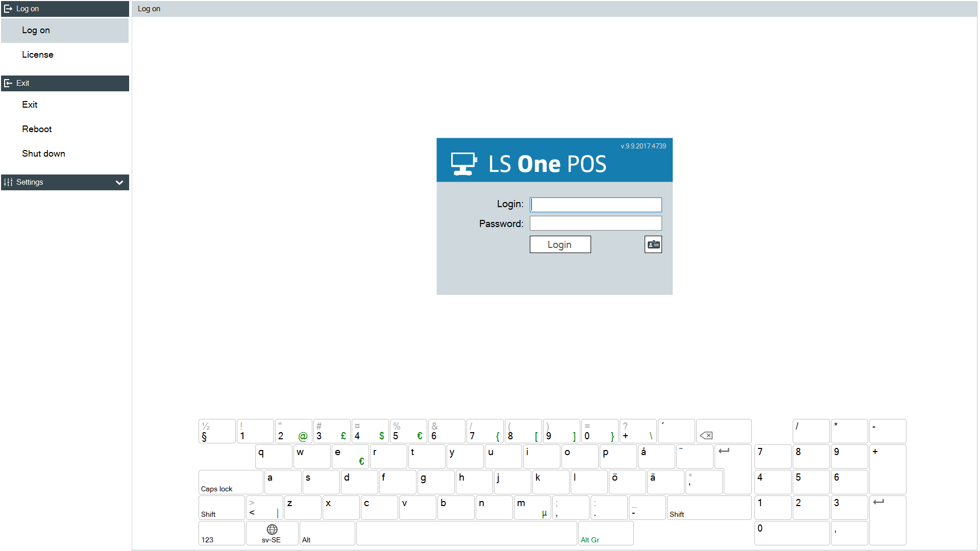Toggle the left Shift key

click(222, 508)
